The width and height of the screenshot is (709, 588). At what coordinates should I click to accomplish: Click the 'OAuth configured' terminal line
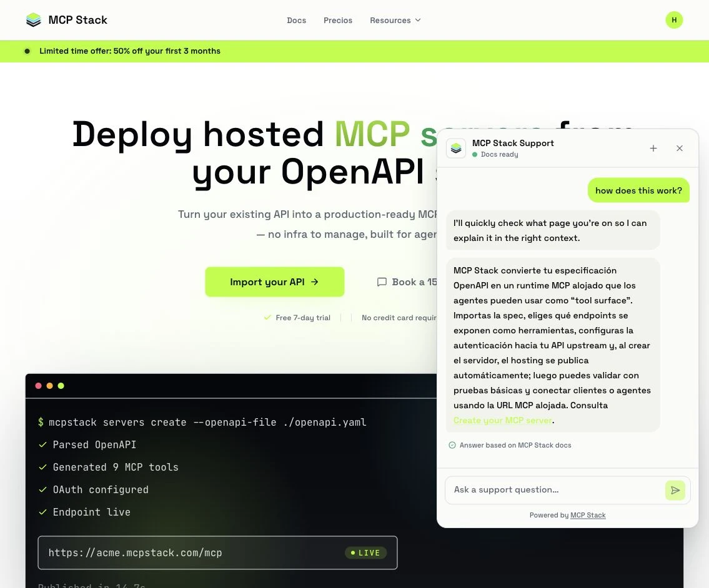(x=101, y=490)
